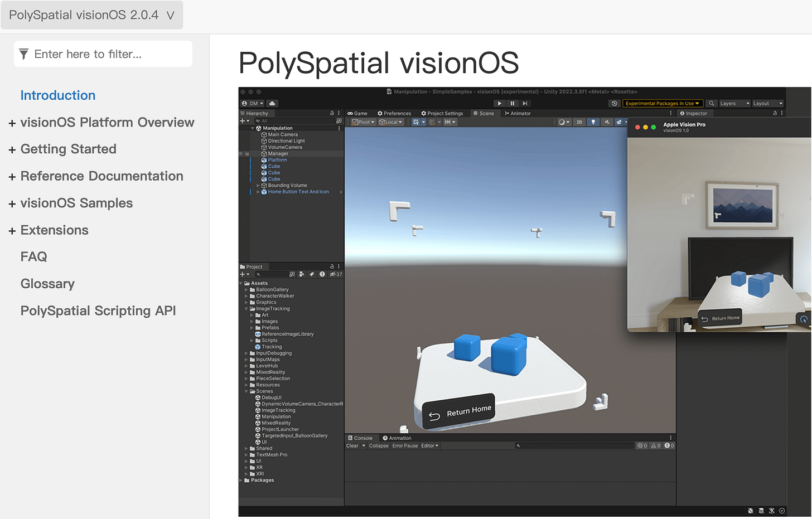Open the Introduction page in sidebar

tap(58, 95)
